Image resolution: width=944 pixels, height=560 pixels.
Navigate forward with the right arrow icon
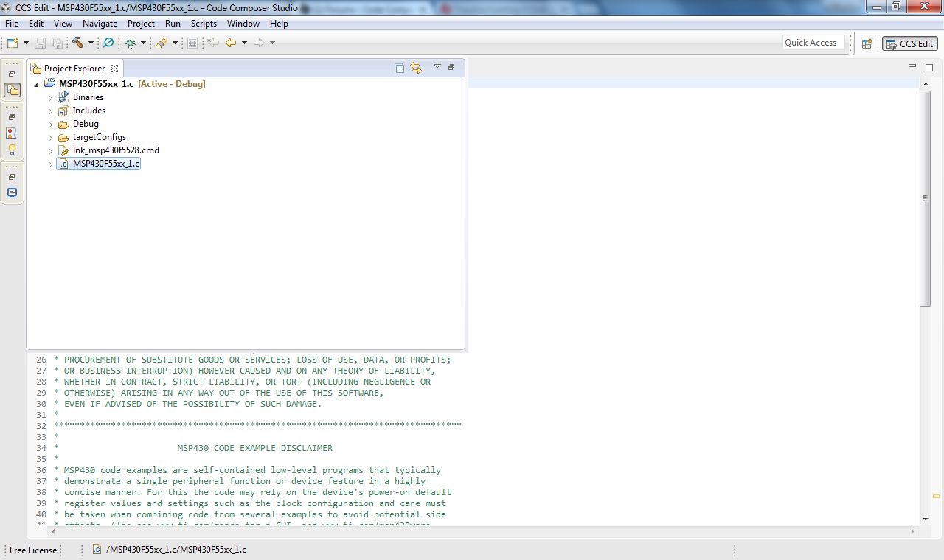tap(259, 43)
